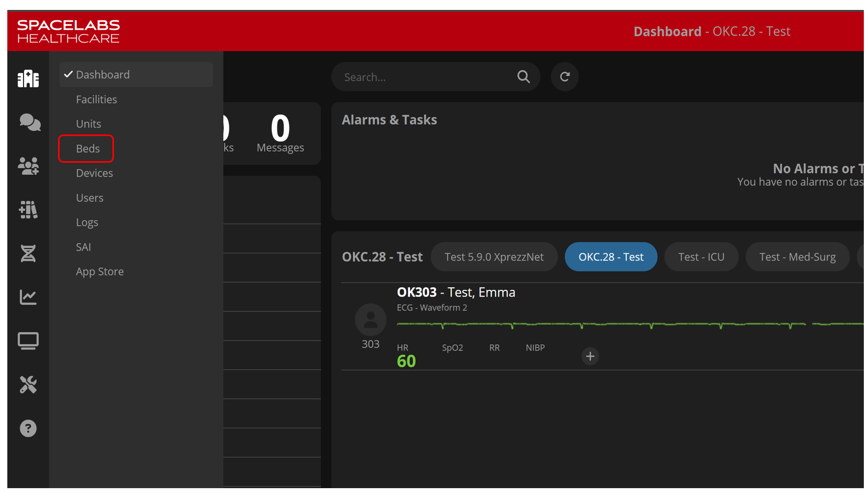Click the ECG waveform trace
The width and height of the screenshot is (868, 496).
pos(630,325)
